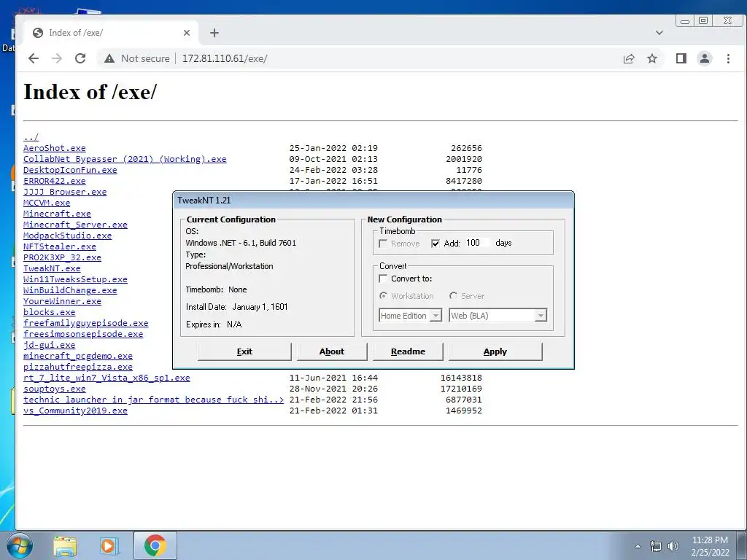Click the vs_Community2019.exe link
This screenshot has width=747, height=560.
[75, 411]
